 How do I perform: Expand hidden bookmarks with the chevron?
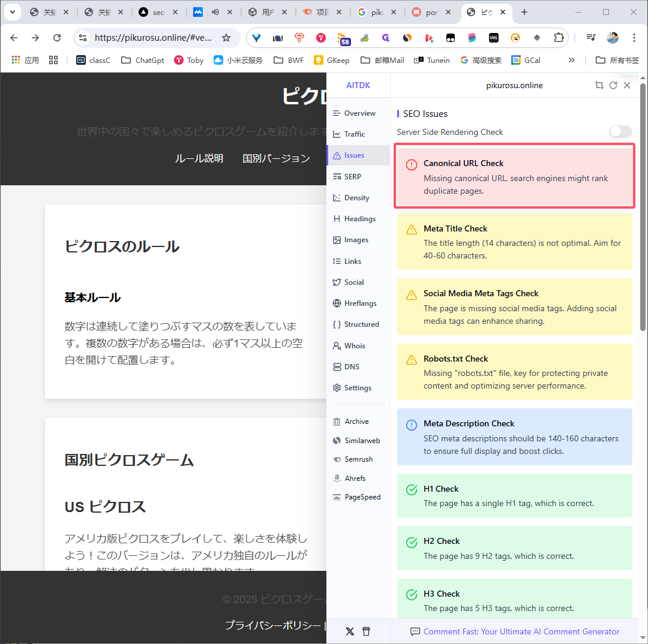pyautogui.click(x=572, y=61)
